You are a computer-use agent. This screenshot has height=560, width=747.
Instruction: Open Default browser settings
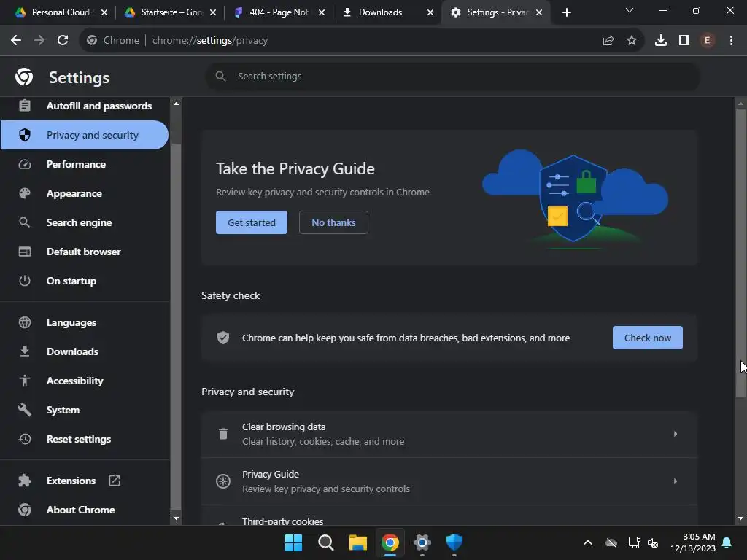pos(85,252)
